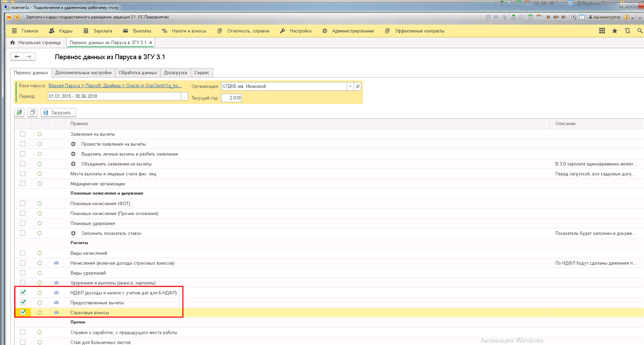The width and height of the screenshot is (644, 345).
Task: Open the Версия Паруса connection link
Action: tap(115, 86)
